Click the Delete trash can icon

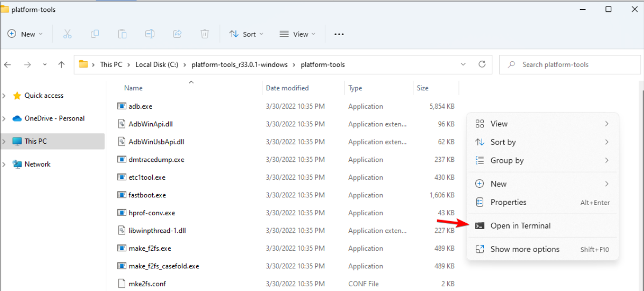pos(205,34)
